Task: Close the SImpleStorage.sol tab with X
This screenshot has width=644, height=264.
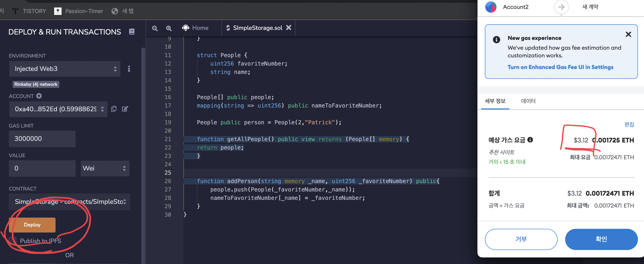Action: tap(288, 28)
